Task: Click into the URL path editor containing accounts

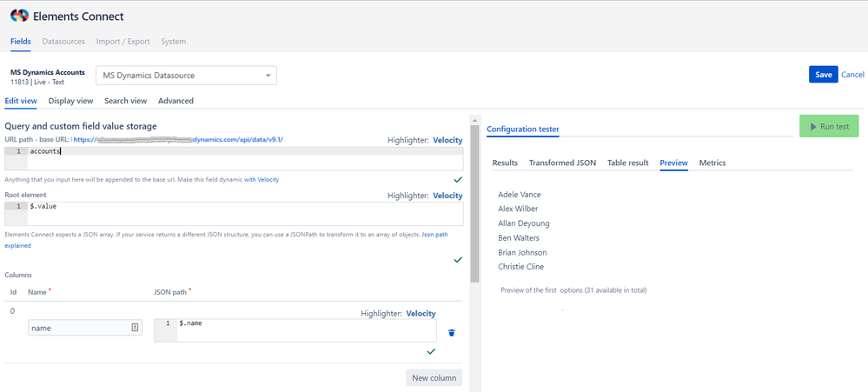Action: click(234, 158)
